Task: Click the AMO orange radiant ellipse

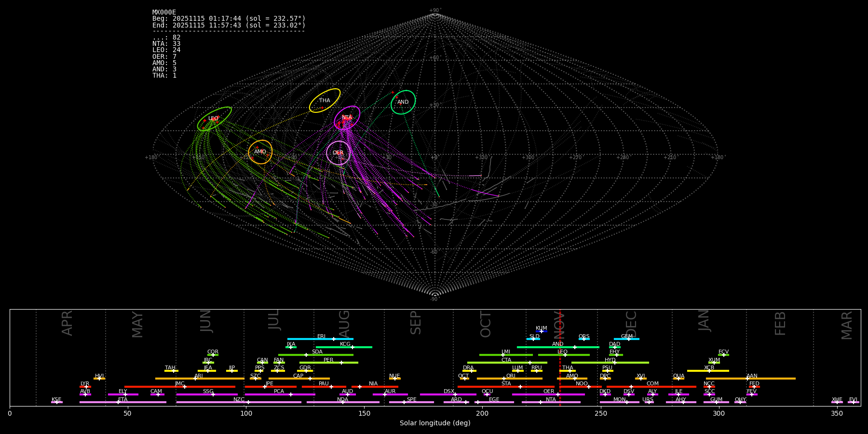Action: coord(260,152)
